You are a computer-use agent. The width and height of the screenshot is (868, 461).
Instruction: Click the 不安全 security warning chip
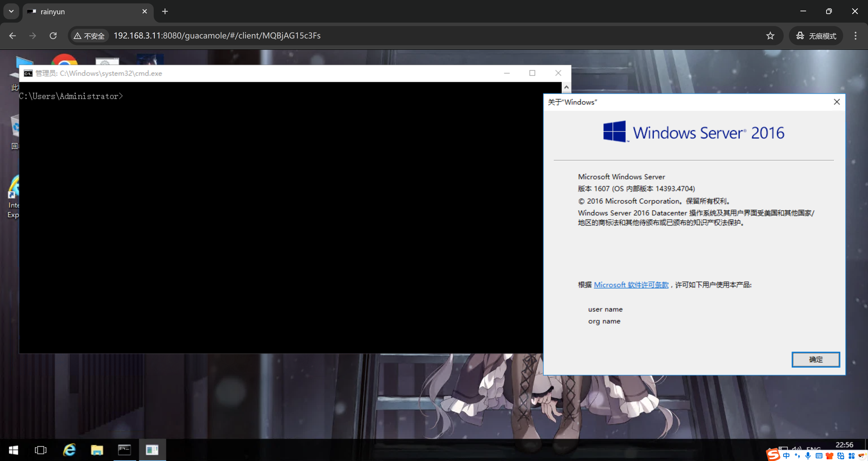90,36
